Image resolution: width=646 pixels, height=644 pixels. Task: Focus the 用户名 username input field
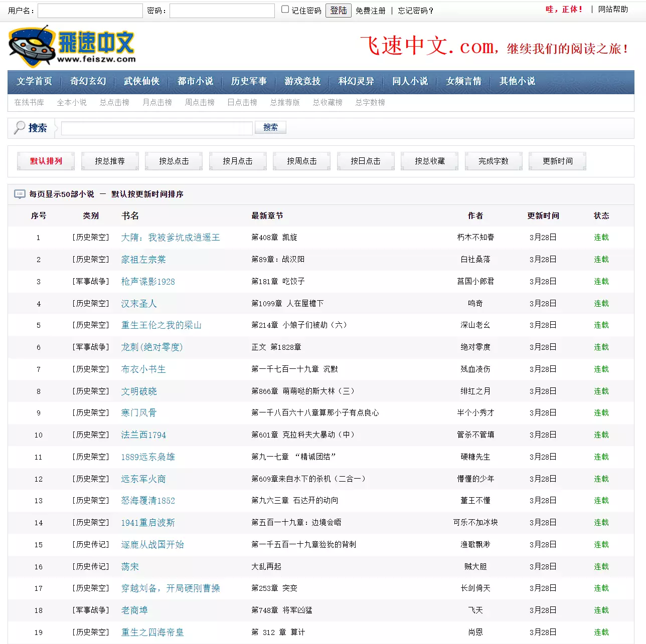pyautogui.click(x=90, y=11)
